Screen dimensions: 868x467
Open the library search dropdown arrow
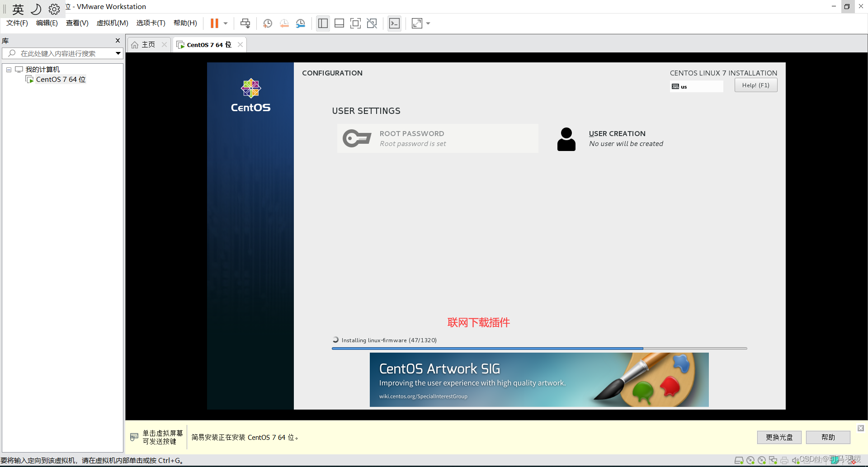pyautogui.click(x=118, y=53)
